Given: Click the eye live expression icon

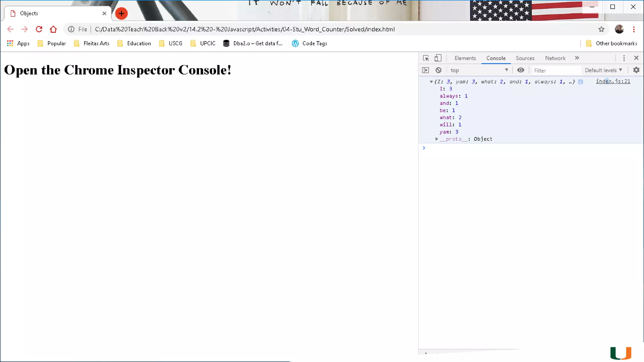Looking at the screenshot, I should (x=520, y=70).
